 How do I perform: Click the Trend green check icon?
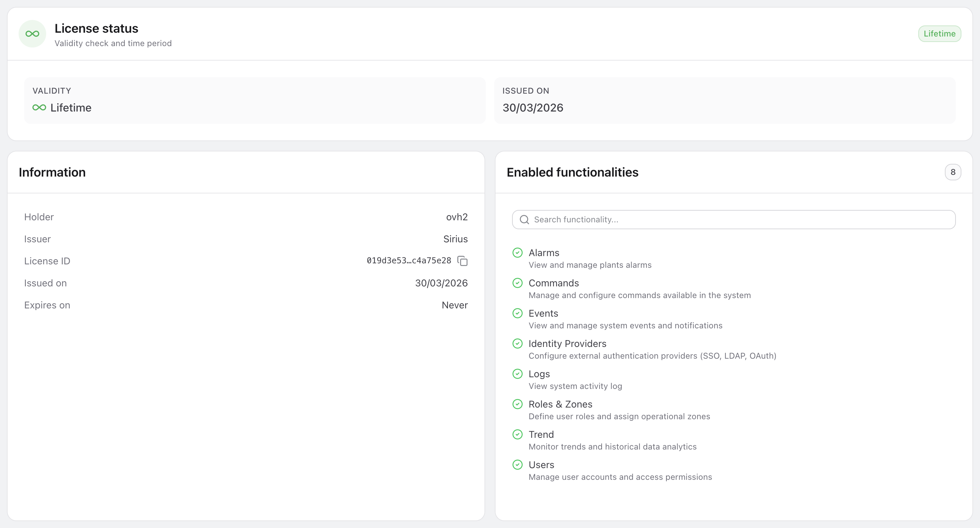coord(517,434)
